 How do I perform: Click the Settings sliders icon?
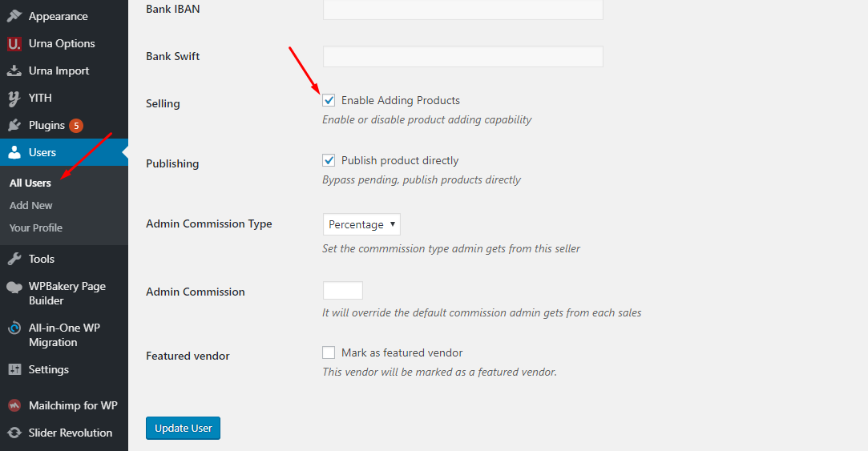tap(14, 369)
